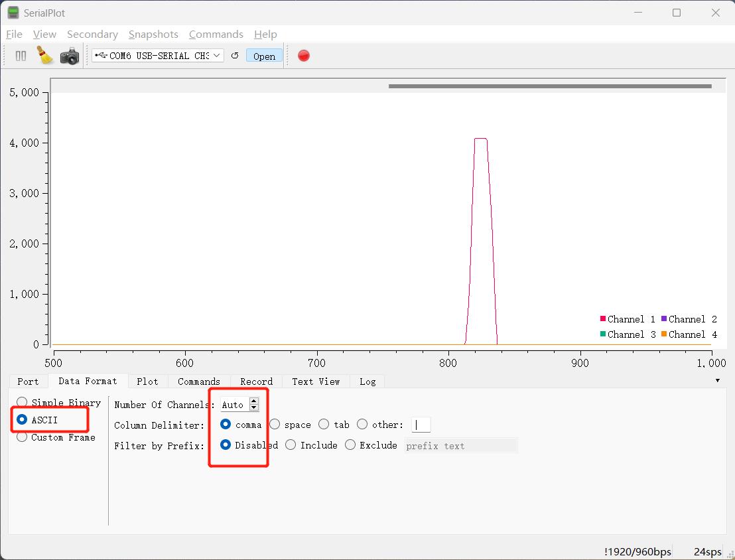
Task: Click the Open port button
Action: tap(265, 56)
